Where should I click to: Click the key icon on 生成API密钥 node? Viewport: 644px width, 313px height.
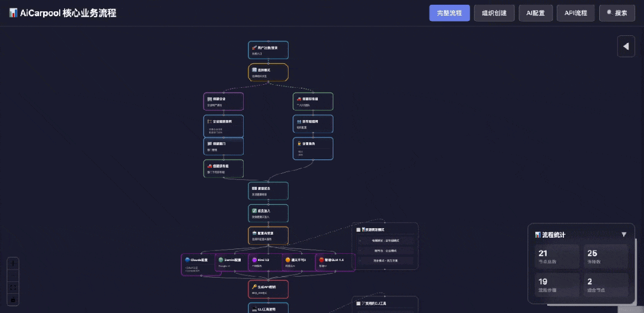coord(254,287)
